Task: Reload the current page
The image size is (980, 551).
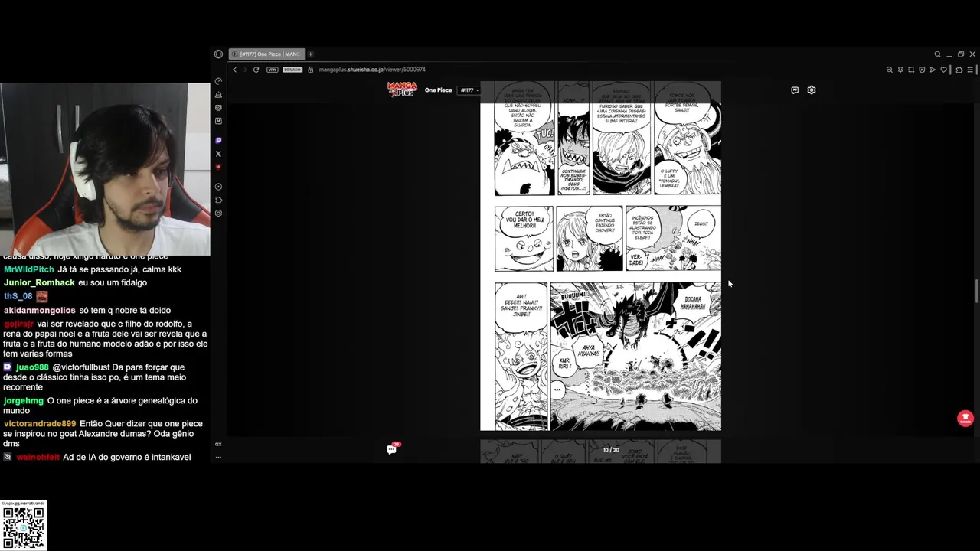Action: [x=256, y=70]
